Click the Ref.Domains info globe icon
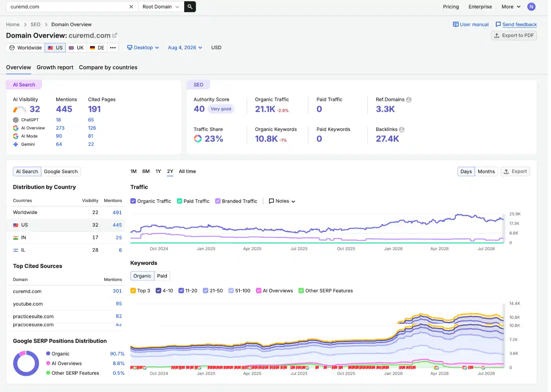Image resolution: width=551 pixels, height=392 pixels. [x=409, y=100]
